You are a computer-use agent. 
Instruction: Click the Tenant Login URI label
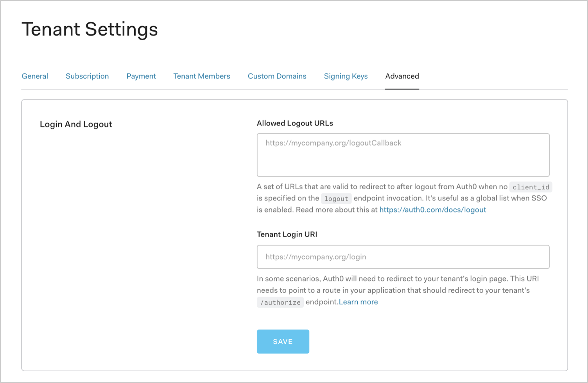pos(287,234)
